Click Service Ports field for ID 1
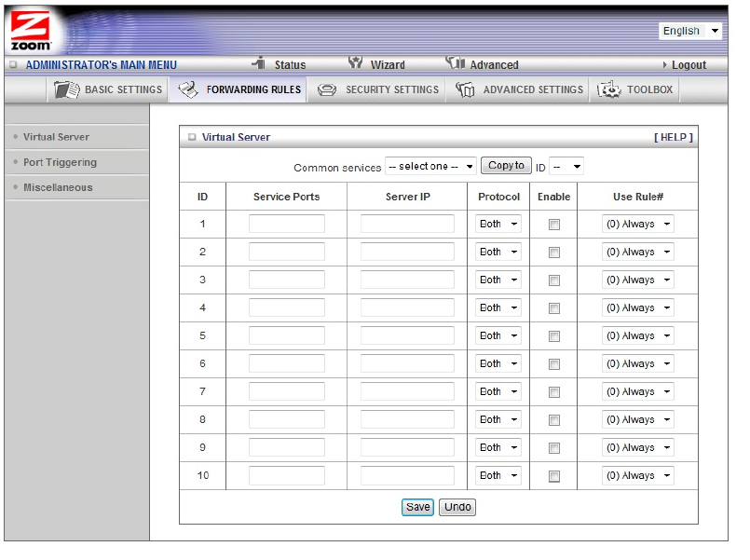 (287, 224)
